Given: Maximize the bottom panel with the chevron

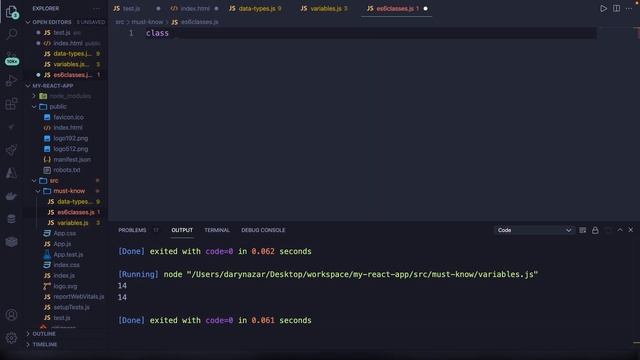Looking at the screenshot, I should [620, 230].
